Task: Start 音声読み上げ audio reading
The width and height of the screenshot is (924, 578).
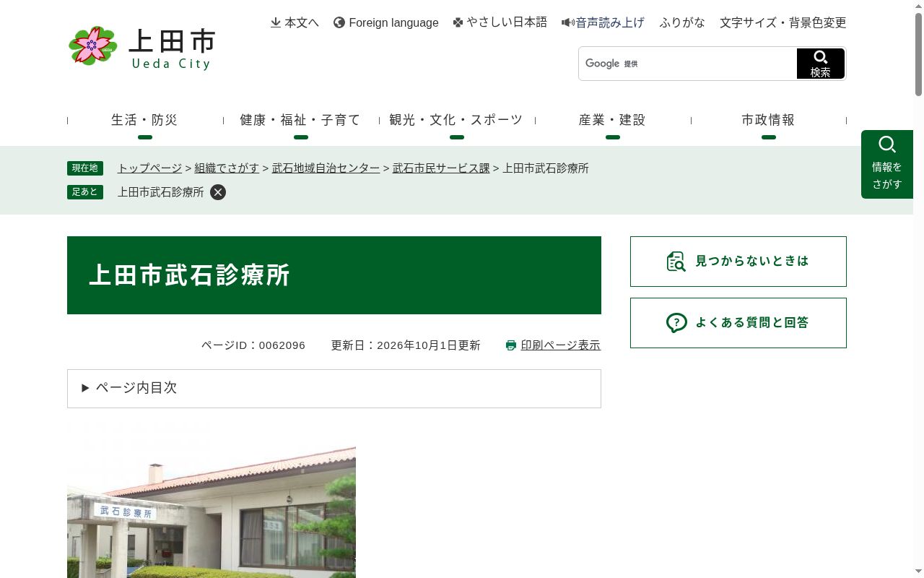Action: [603, 22]
